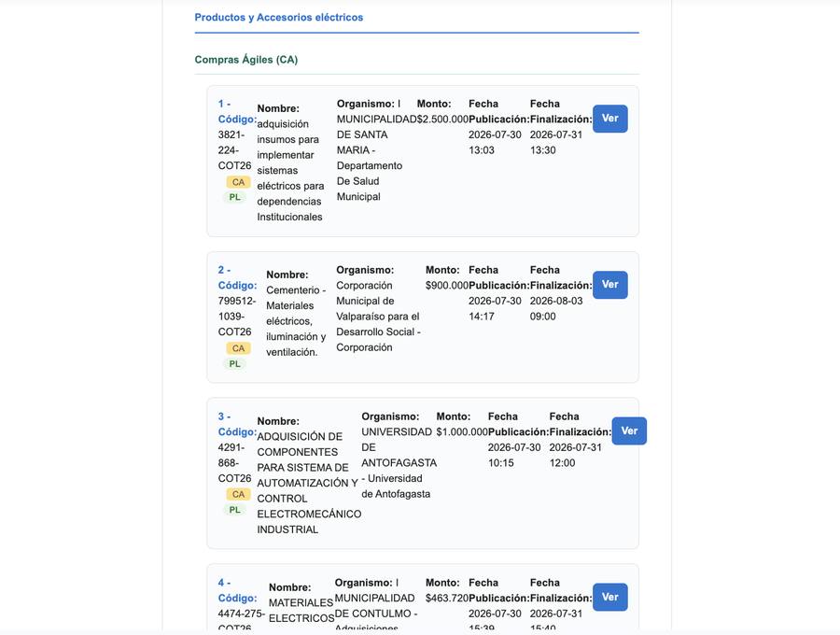840x635 pixels.
Task: Click the finalization date 2026-07-31 13:30
Action: pyautogui.click(x=555, y=142)
